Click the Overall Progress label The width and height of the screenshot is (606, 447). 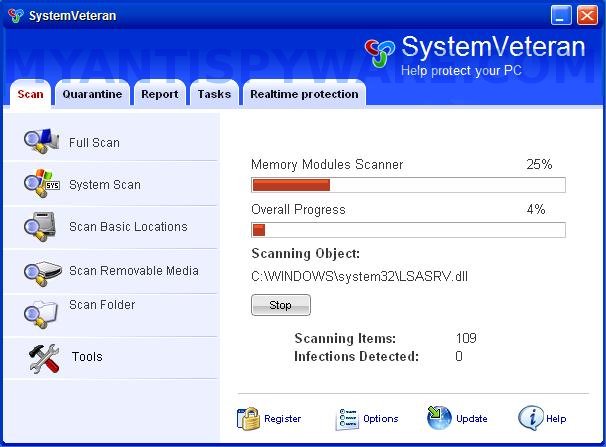[x=298, y=209]
